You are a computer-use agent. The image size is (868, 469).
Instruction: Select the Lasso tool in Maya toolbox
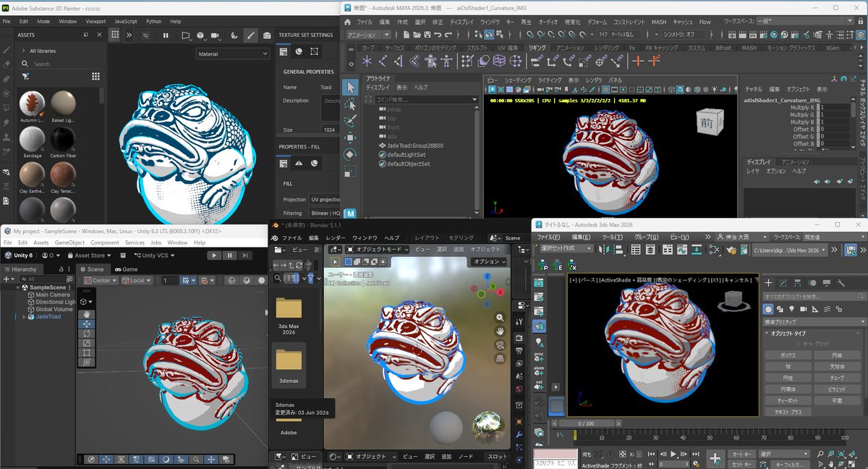coord(350,103)
